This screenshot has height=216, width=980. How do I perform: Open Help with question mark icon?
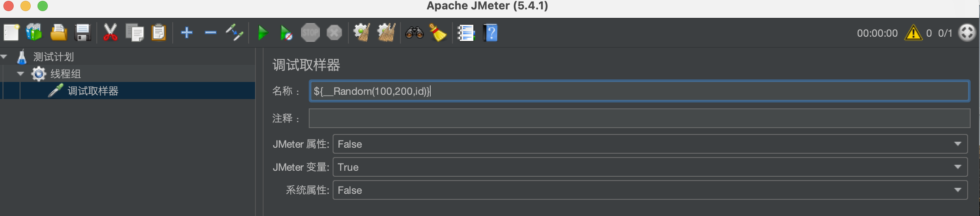tap(490, 33)
